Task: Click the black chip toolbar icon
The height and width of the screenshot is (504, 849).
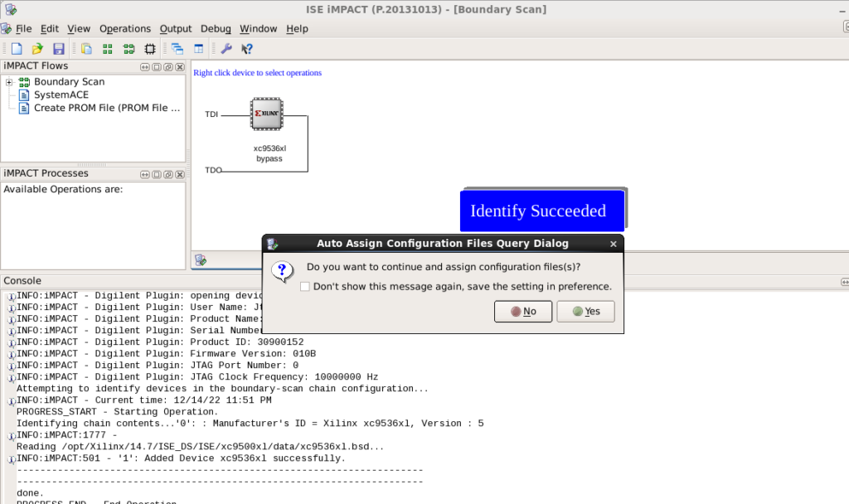Action: (x=150, y=49)
